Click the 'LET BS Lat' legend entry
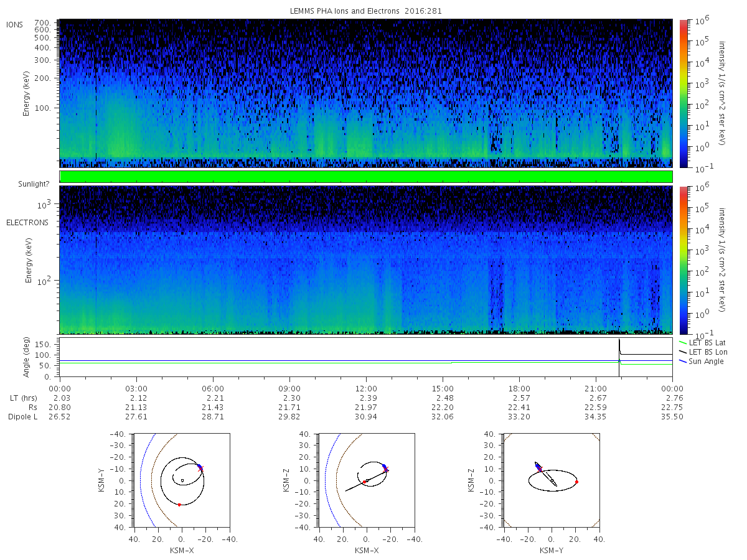The height and width of the screenshot is (560, 747). (x=702, y=343)
